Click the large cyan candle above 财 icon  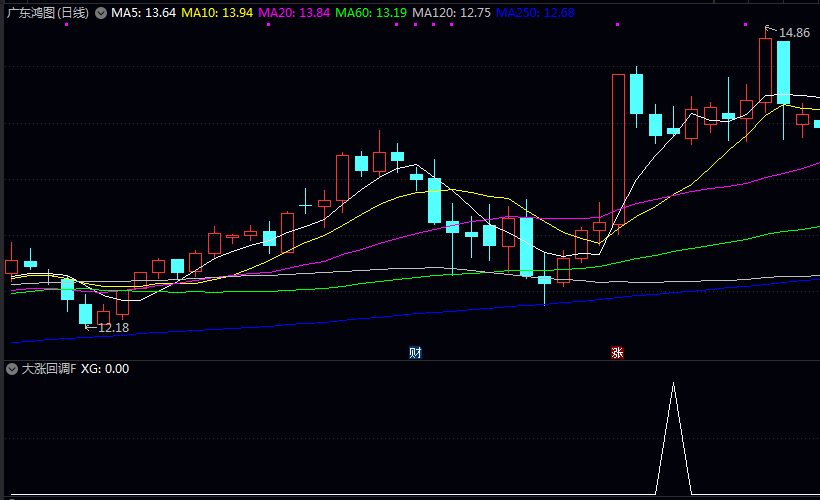(433, 200)
